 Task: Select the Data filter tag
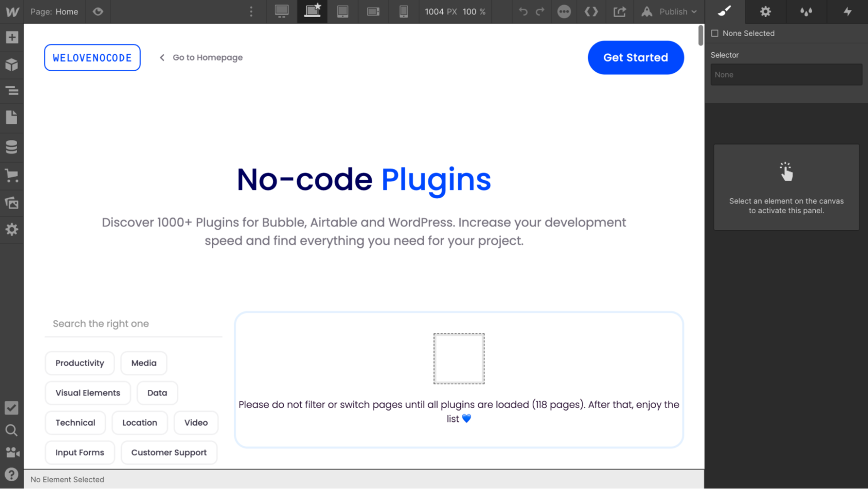(x=158, y=393)
